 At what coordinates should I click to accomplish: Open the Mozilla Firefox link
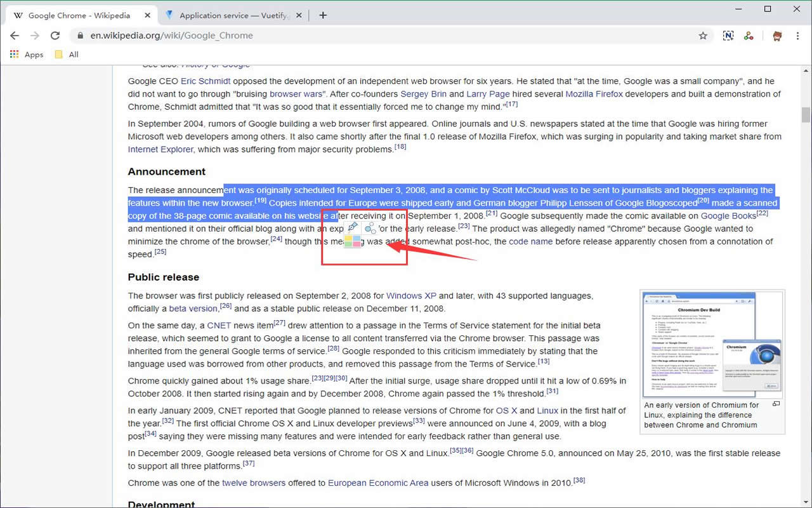pos(594,94)
